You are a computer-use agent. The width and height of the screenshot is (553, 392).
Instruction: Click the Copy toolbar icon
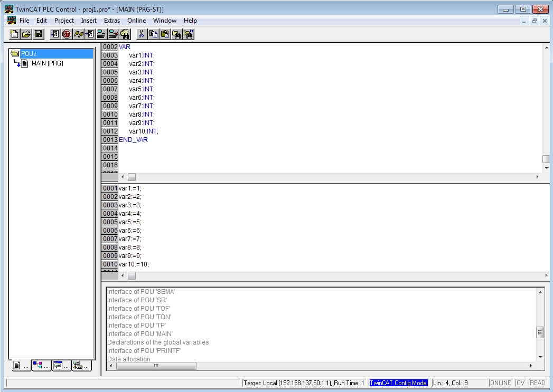tap(153, 34)
